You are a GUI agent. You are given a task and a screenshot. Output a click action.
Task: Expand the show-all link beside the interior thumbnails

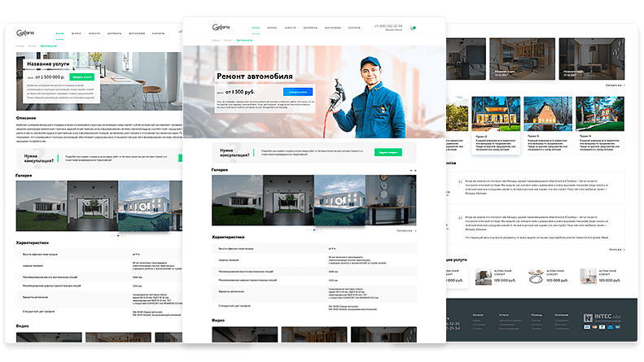pyautogui.click(x=615, y=85)
